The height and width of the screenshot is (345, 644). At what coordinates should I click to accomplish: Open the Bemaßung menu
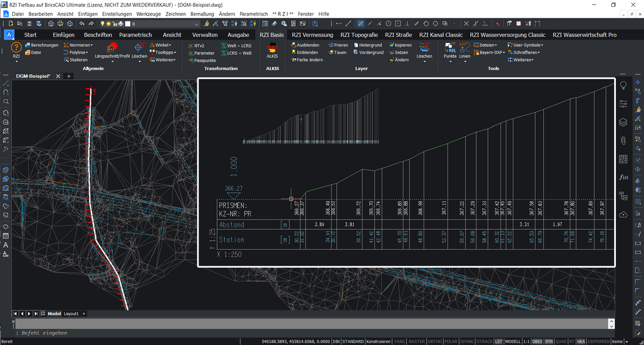202,14
